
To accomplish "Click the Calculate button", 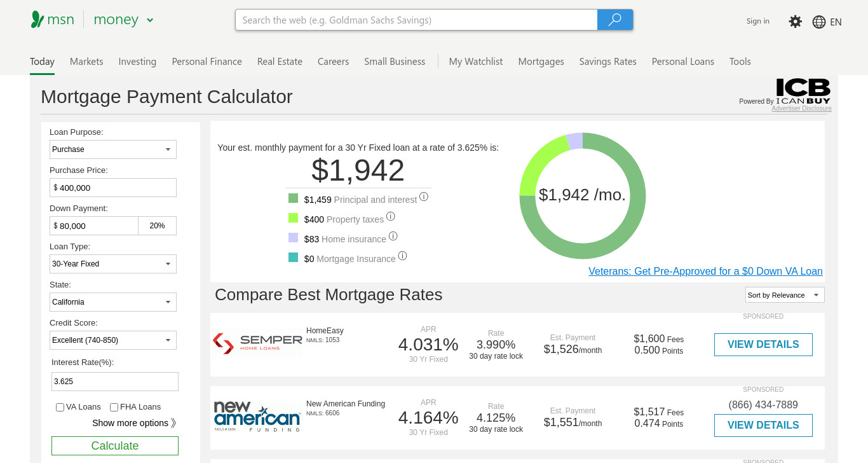I will pyautogui.click(x=115, y=446).
